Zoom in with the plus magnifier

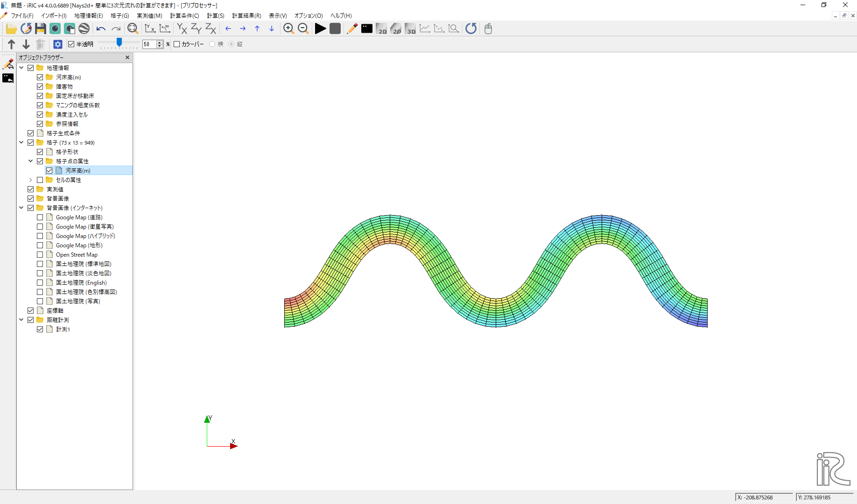tap(288, 29)
